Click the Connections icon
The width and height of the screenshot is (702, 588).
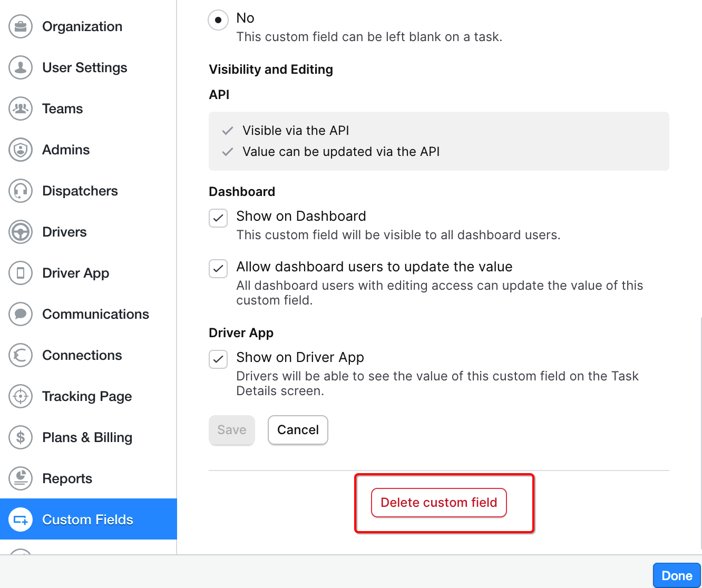(21, 355)
